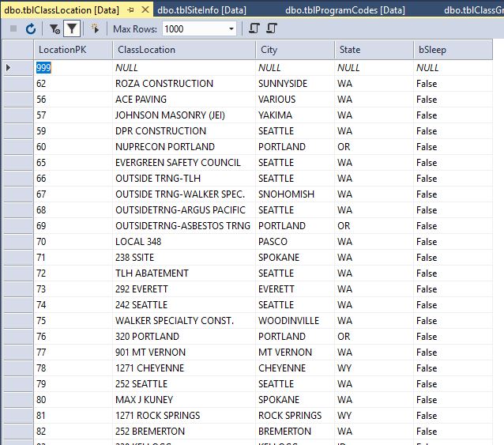The height and width of the screenshot is (445, 504).
Task: Select the row header for ROZA CONSTRUCTION
Action: (17, 84)
